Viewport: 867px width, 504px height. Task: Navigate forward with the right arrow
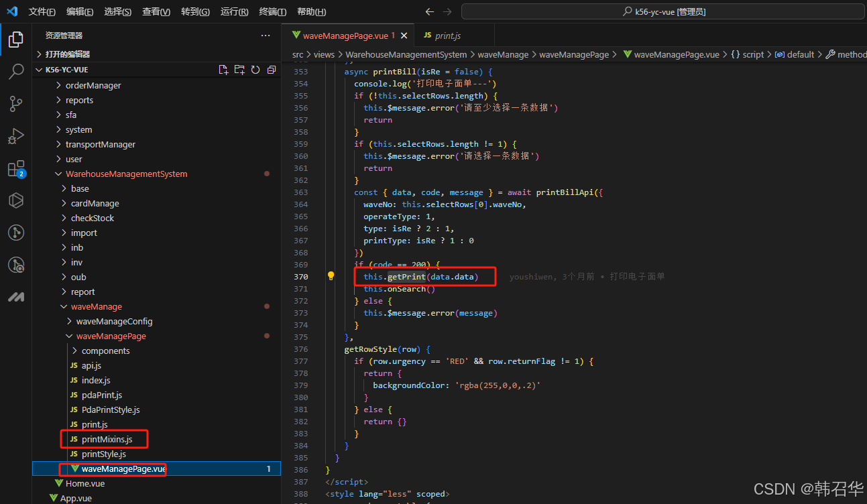[x=447, y=11]
